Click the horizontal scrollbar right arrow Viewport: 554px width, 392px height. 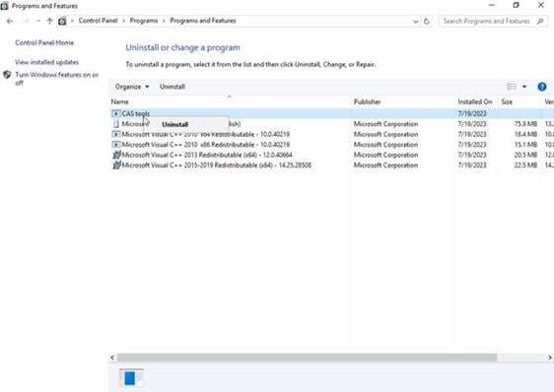(x=550, y=358)
